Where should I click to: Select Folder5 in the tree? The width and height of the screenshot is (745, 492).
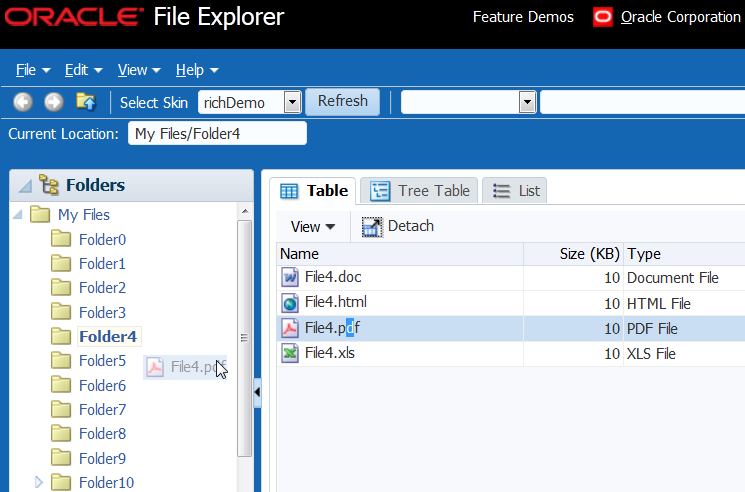(x=102, y=361)
